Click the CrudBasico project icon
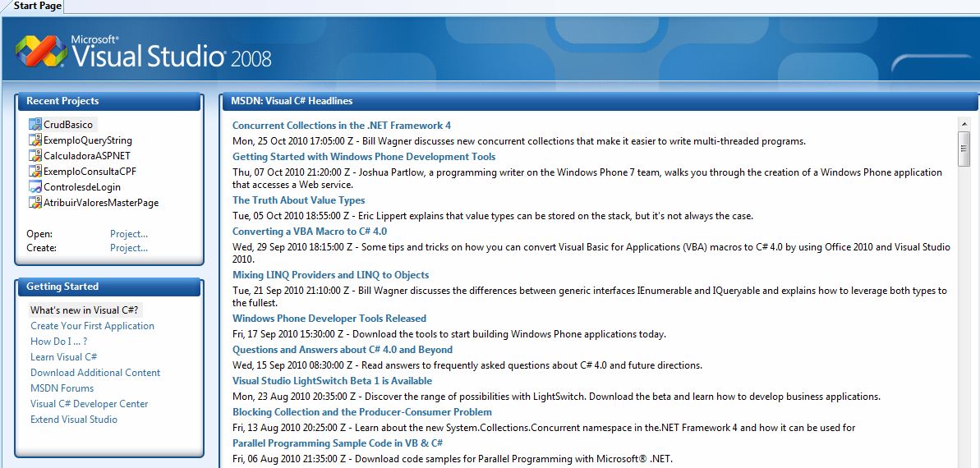This screenshot has width=980, height=468. tap(35, 125)
